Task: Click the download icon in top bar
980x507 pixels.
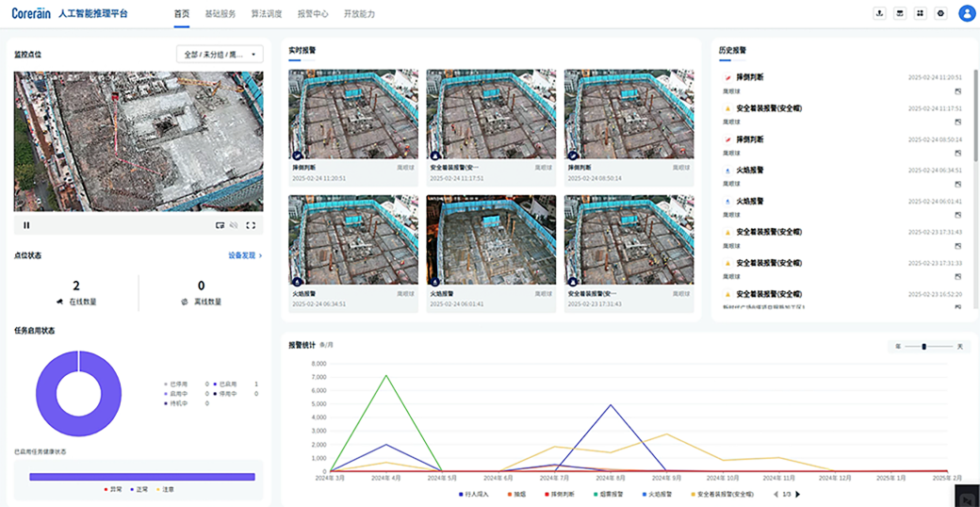Action: pyautogui.click(x=880, y=13)
